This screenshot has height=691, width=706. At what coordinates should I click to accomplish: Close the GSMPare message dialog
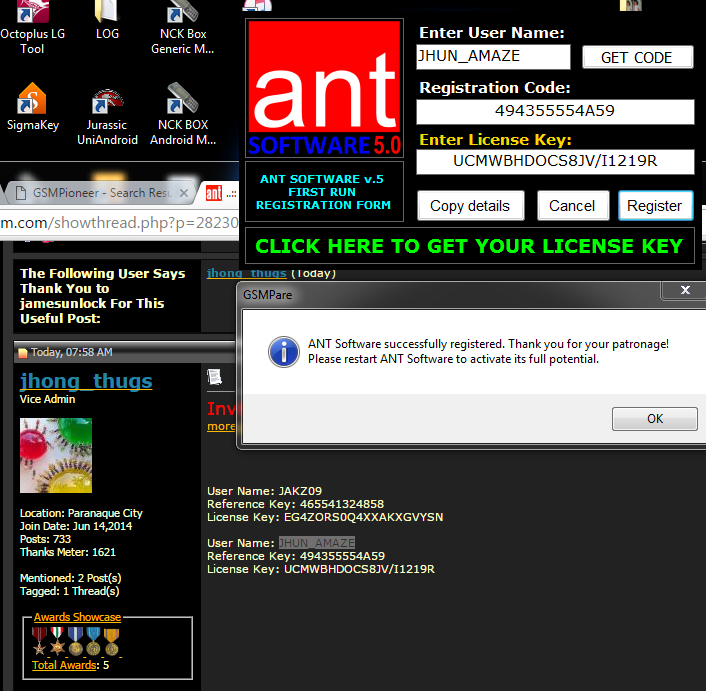(x=685, y=290)
